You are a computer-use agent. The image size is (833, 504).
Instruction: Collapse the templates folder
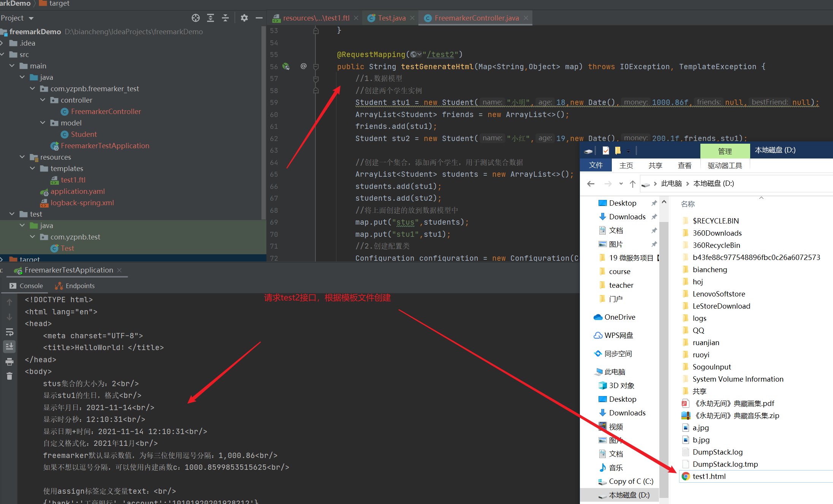[x=33, y=168]
